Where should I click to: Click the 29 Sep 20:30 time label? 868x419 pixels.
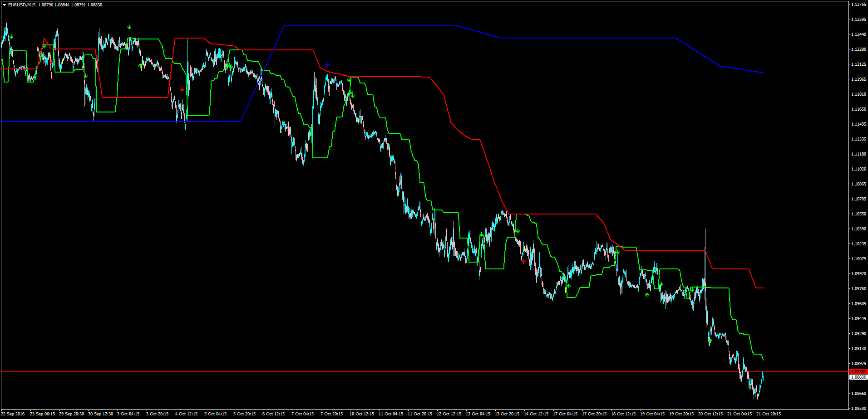[71, 414]
